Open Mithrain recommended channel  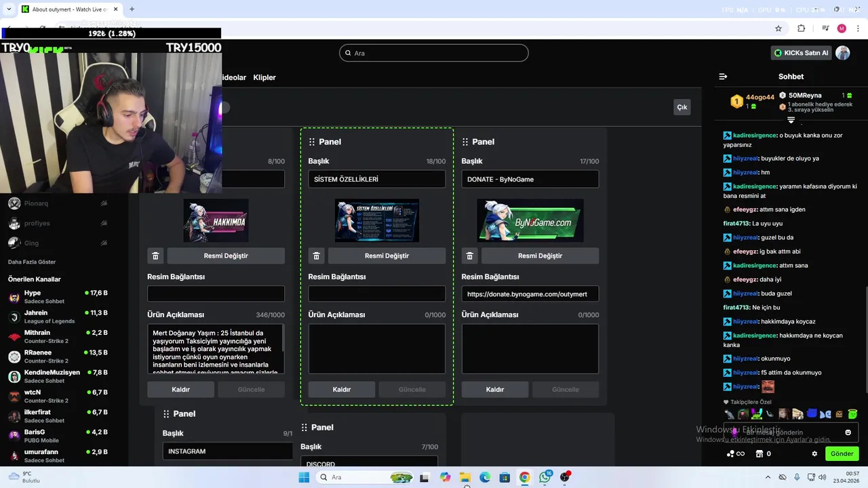64,336
